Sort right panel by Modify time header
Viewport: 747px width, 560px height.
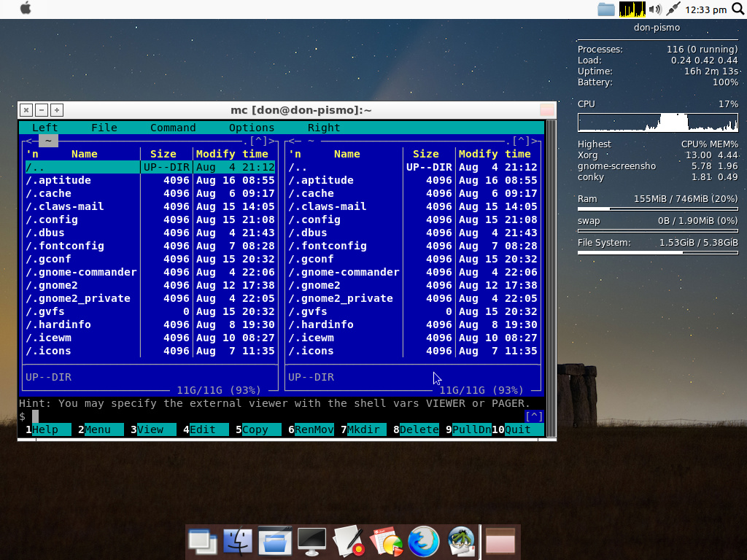495,154
